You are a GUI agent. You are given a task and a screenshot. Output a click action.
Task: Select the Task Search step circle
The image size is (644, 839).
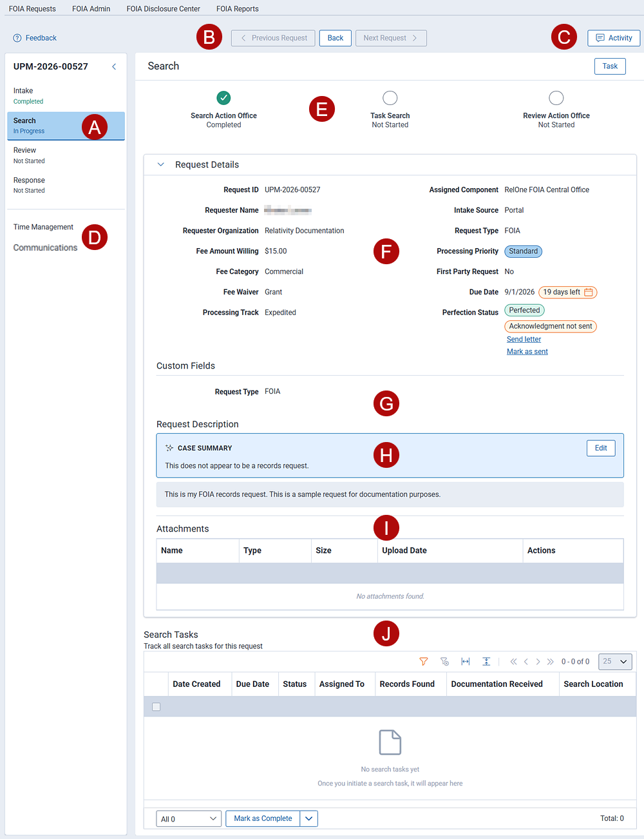click(390, 98)
